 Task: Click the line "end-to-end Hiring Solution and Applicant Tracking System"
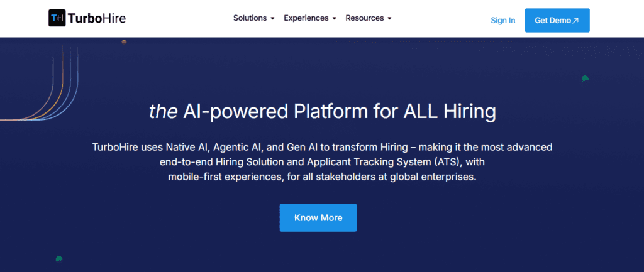point(323,162)
